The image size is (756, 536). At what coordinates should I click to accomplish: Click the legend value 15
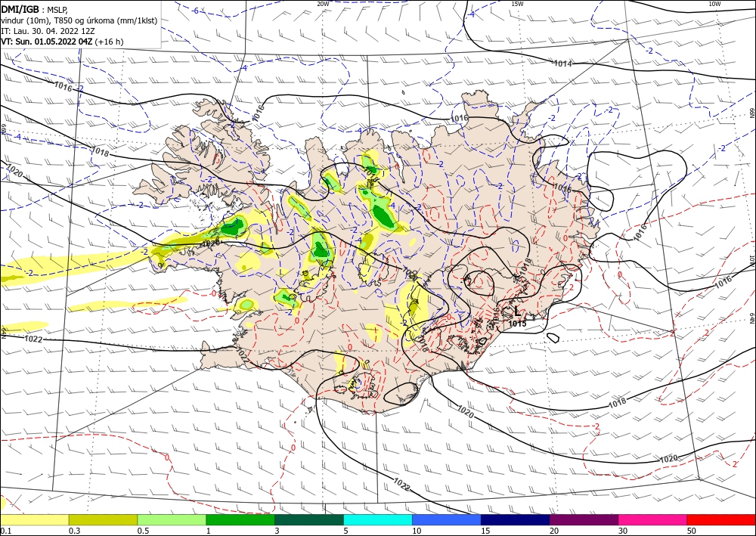point(485,531)
